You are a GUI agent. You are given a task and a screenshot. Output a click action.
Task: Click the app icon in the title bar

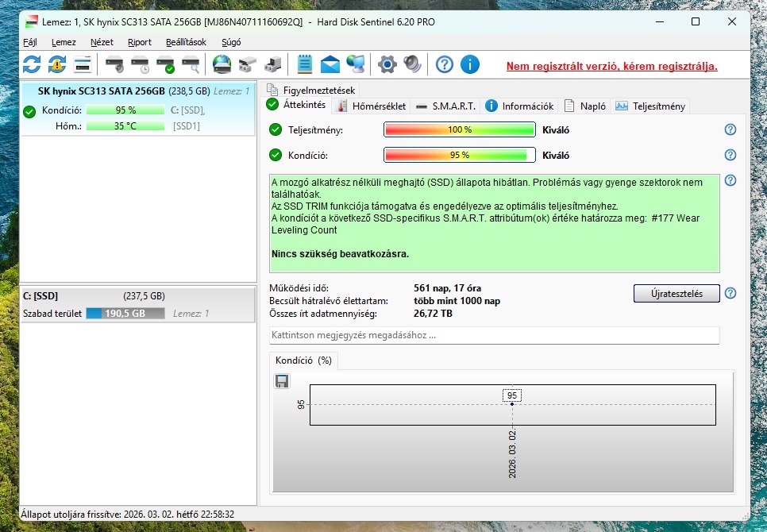32,21
